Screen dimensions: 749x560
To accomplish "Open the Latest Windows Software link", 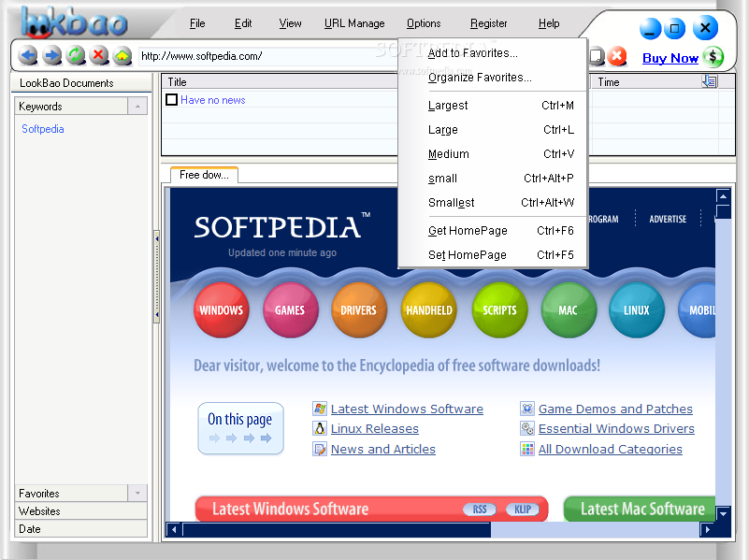I will coord(407,409).
